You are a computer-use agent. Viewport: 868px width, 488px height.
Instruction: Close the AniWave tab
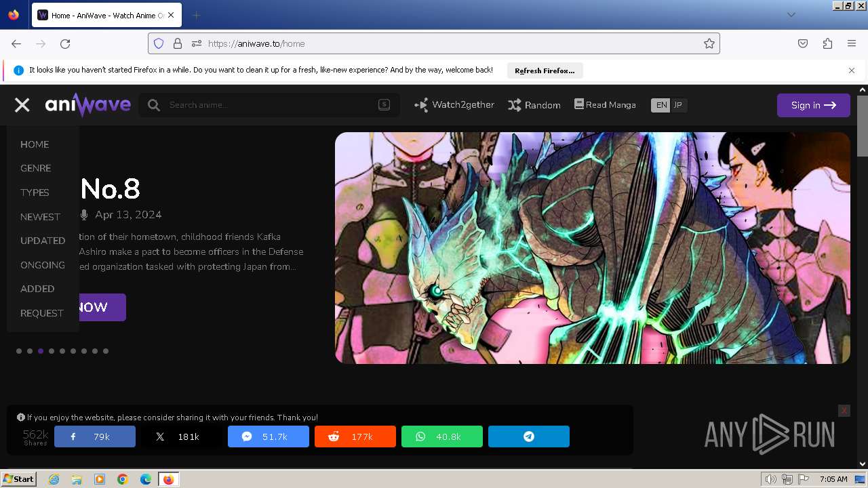point(171,15)
